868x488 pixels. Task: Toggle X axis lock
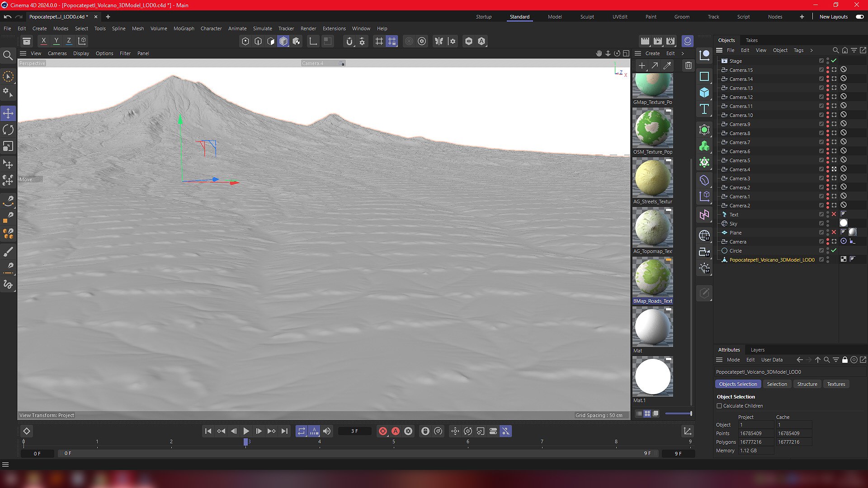tap(44, 41)
